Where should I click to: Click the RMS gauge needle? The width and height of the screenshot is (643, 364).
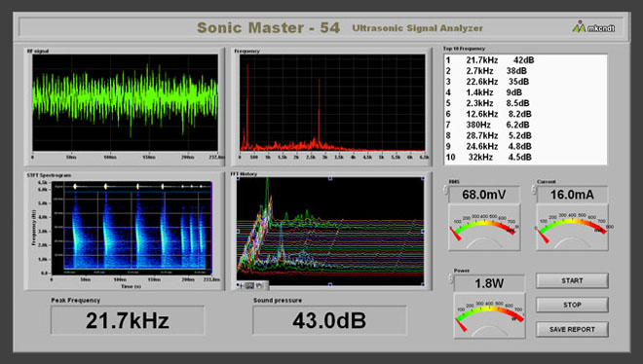coord(455,235)
